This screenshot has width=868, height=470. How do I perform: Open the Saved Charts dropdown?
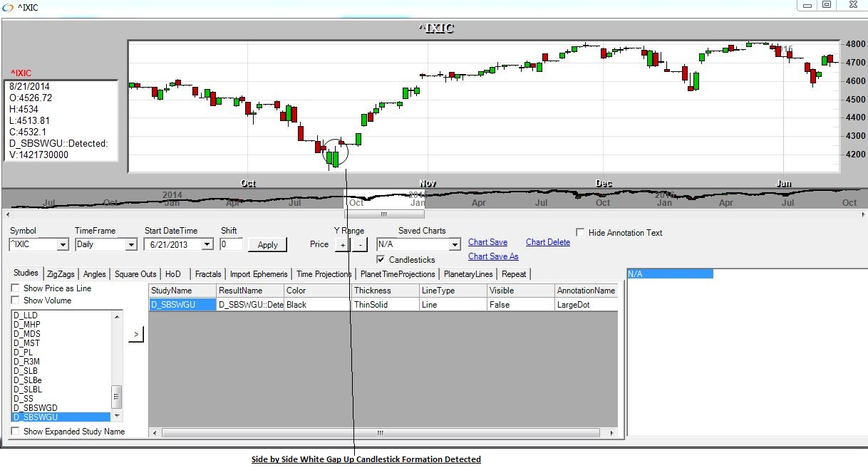(x=455, y=245)
